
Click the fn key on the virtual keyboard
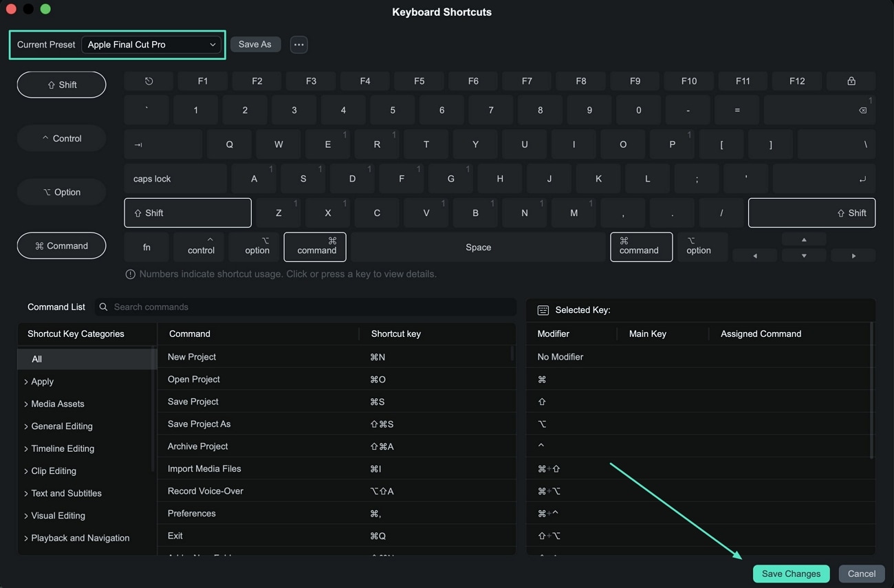(146, 248)
